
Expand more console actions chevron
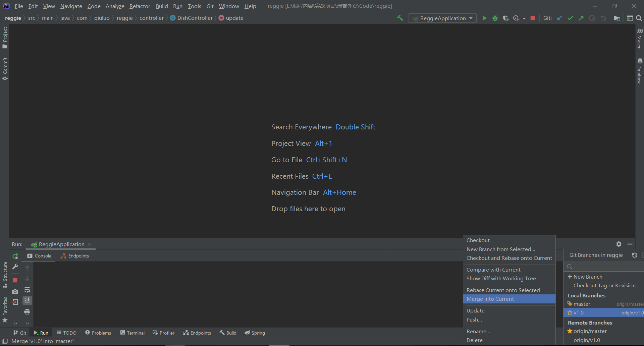click(x=27, y=324)
